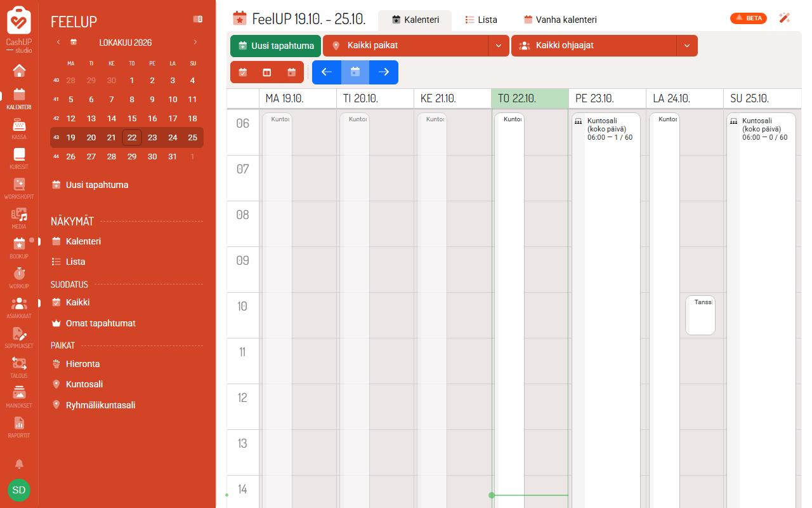Select the calendar-check view icon in red toolbar
This screenshot has height=508, width=812.
242,72
